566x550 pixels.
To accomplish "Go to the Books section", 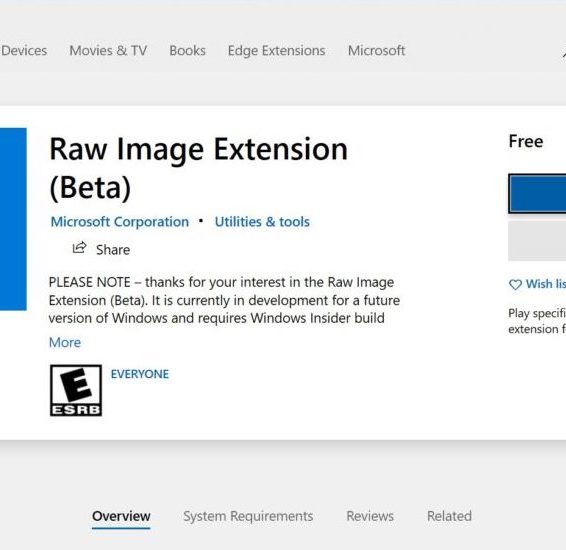I will 187,51.
